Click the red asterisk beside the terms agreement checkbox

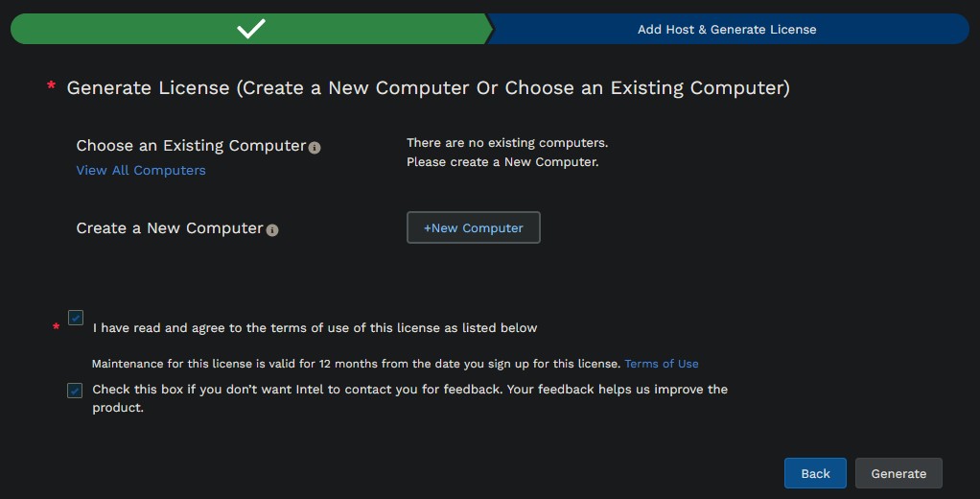pyautogui.click(x=57, y=326)
